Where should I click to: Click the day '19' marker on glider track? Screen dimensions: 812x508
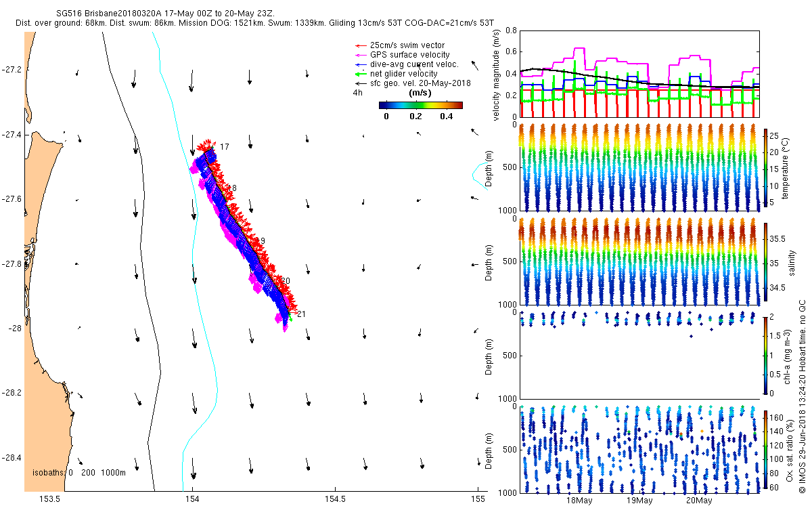(261, 241)
